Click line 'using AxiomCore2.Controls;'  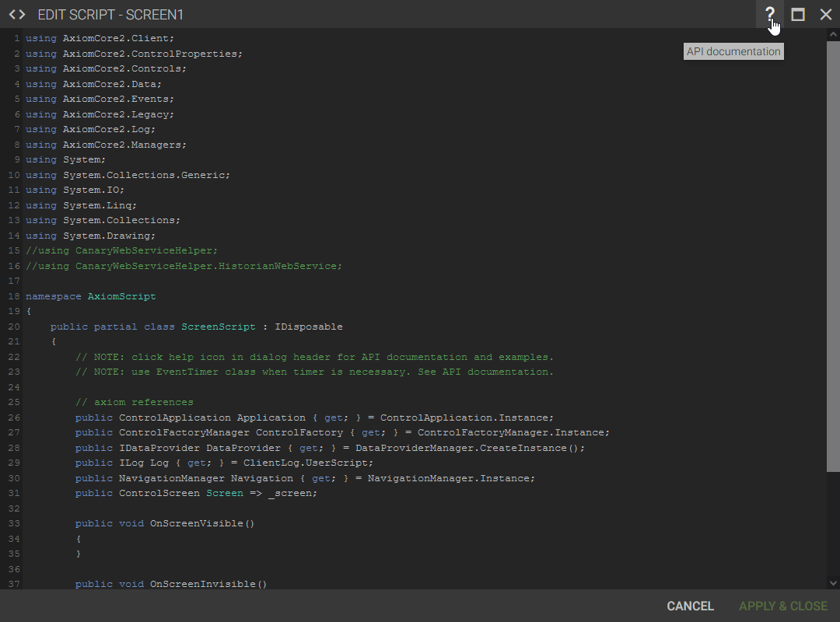(x=106, y=68)
